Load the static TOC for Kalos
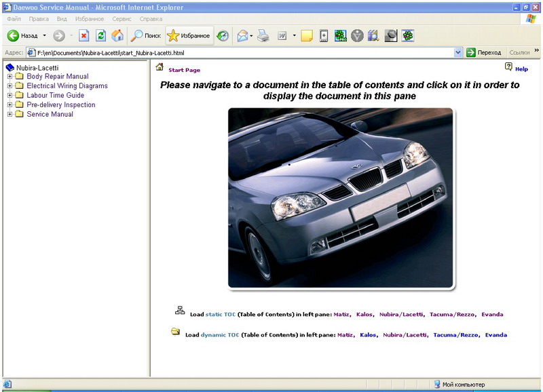543x392 pixels. click(364, 314)
